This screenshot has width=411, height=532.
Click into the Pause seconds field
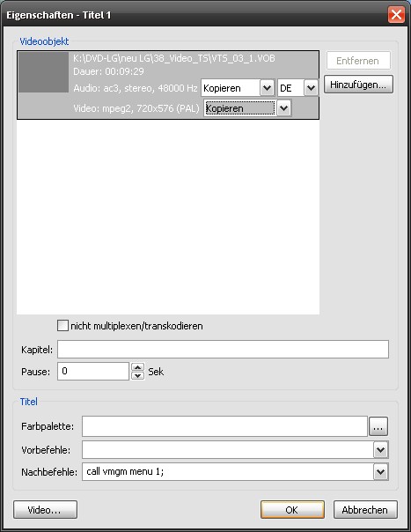pos(93,371)
